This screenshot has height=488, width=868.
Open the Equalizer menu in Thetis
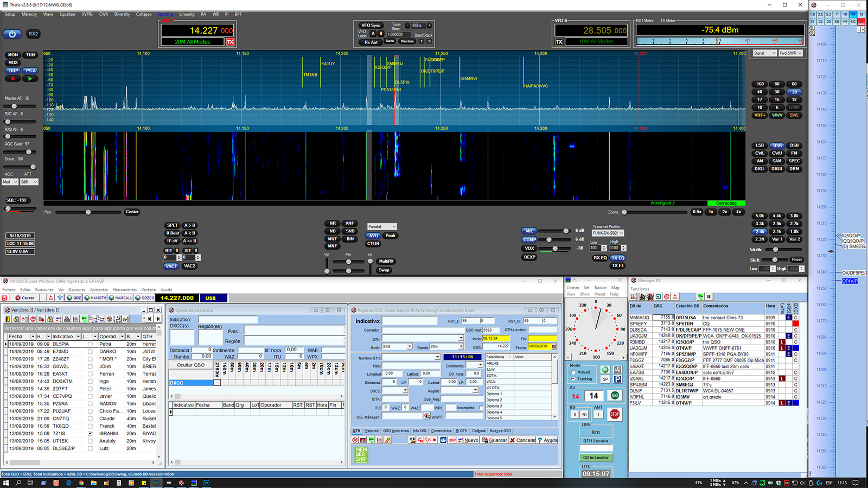(x=67, y=14)
